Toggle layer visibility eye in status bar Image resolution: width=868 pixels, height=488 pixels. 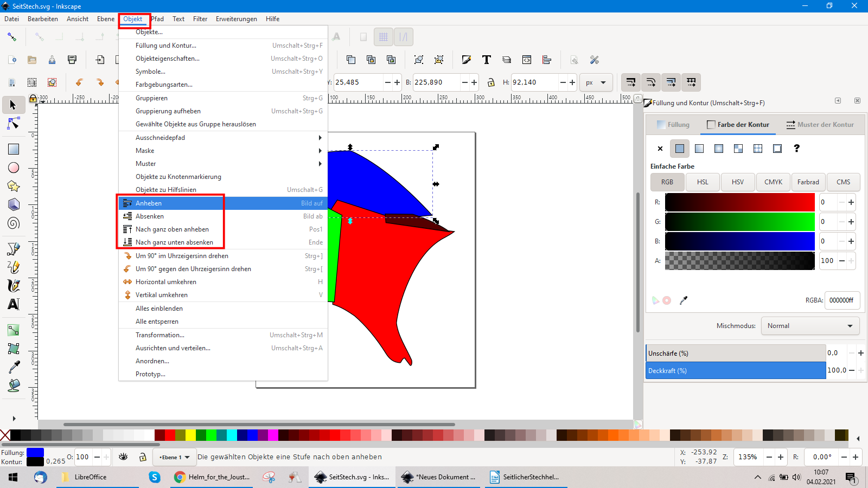pyautogui.click(x=123, y=457)
